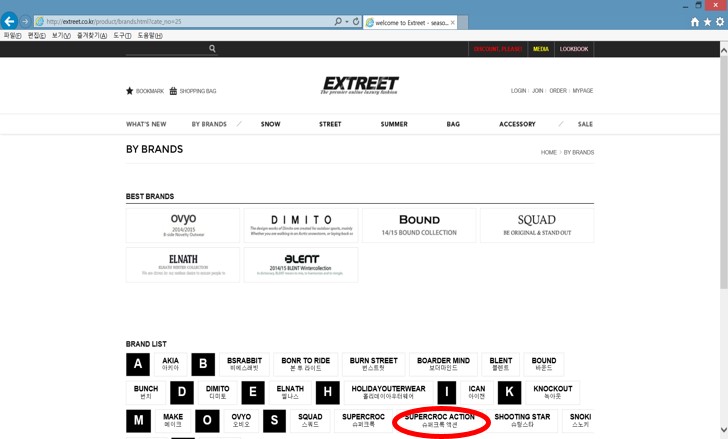Open STREET navigation category
The image size is (728, 439).
(x=330, y=124)
